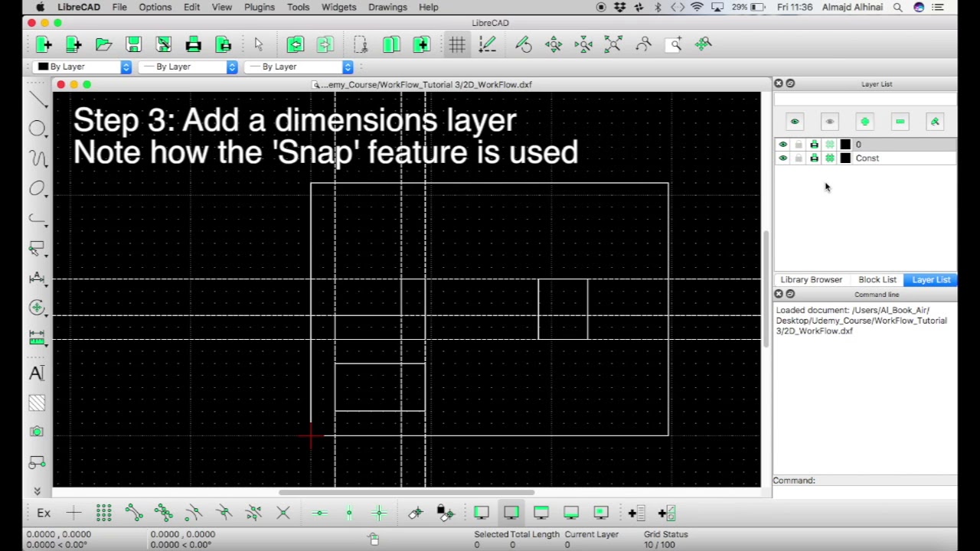Open the Drawings menu
Viewport: 980px width, 551px height.
pos(387,7)
